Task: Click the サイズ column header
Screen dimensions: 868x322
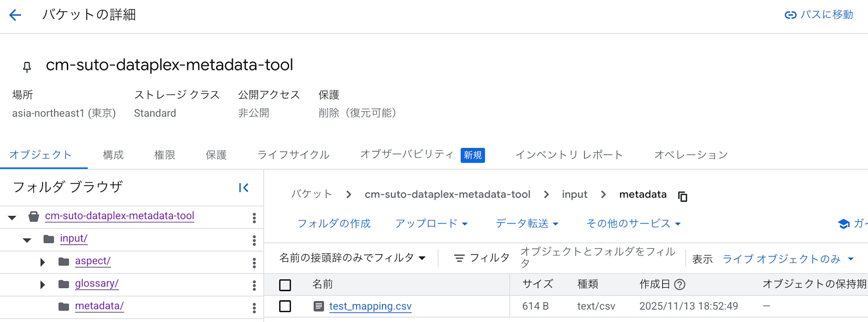Action: [x=538, y=284]
